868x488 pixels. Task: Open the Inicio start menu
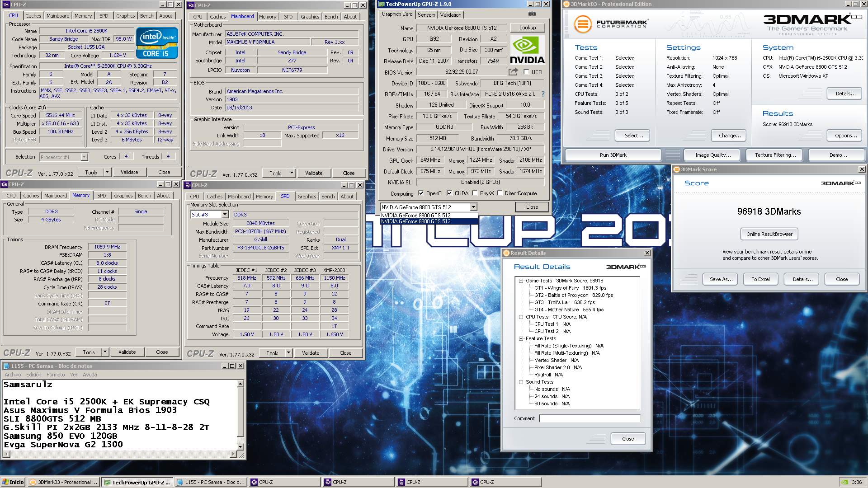pyautogui.click(x=13, y=482)
